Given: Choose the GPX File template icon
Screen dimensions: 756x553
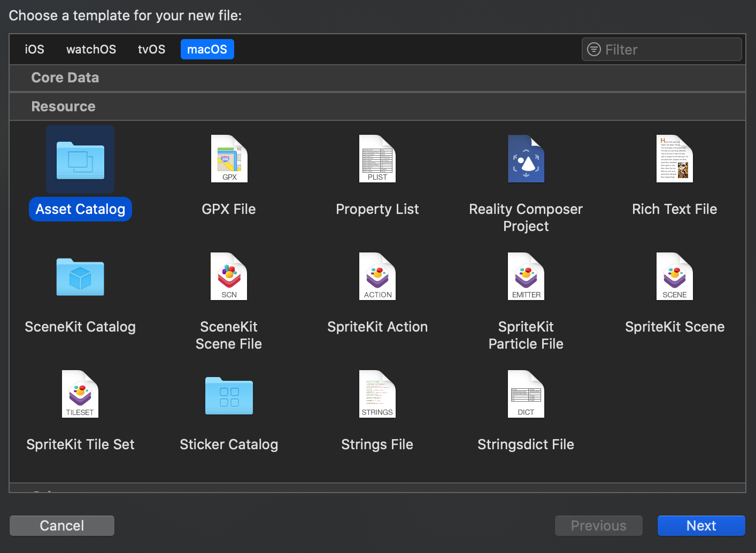Looking at the screenshot, I should point(229,158).
